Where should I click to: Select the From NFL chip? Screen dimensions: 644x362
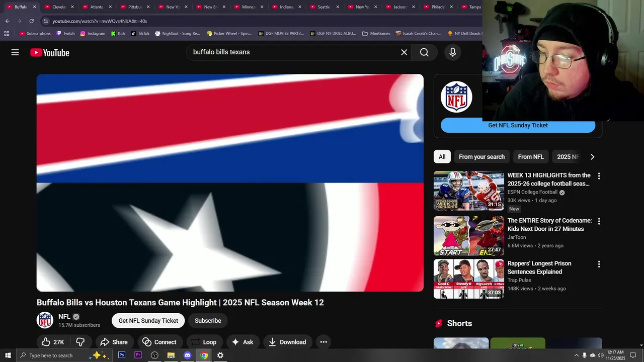pos(531,157)
